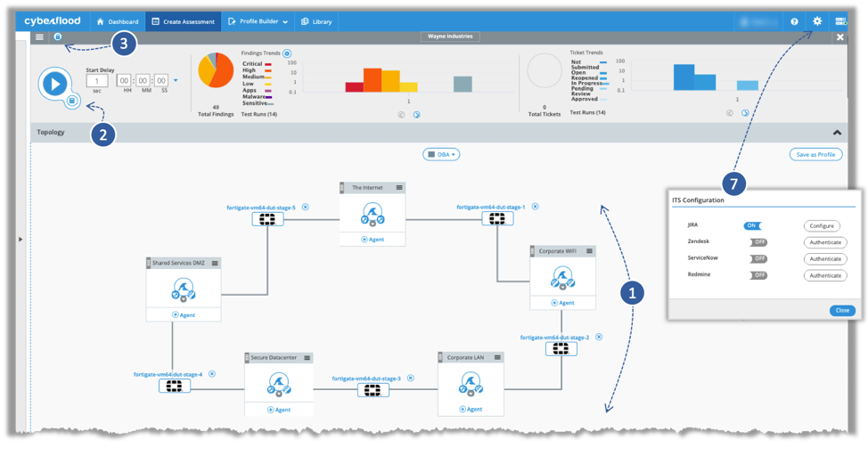Image resolution: width=868 pixels, height=456 pixels.
Task: Click Save as Profile button
Action: coord(815,155)
